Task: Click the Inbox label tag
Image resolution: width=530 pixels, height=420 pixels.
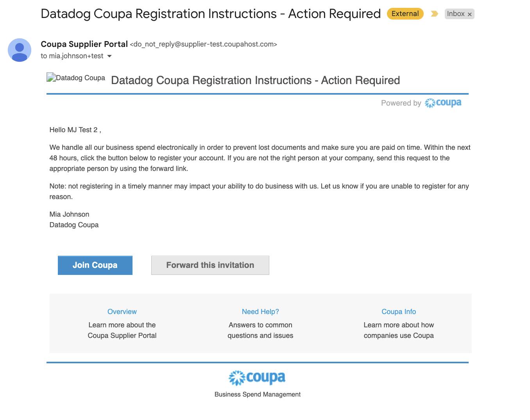Action: (x=457, y=14)
